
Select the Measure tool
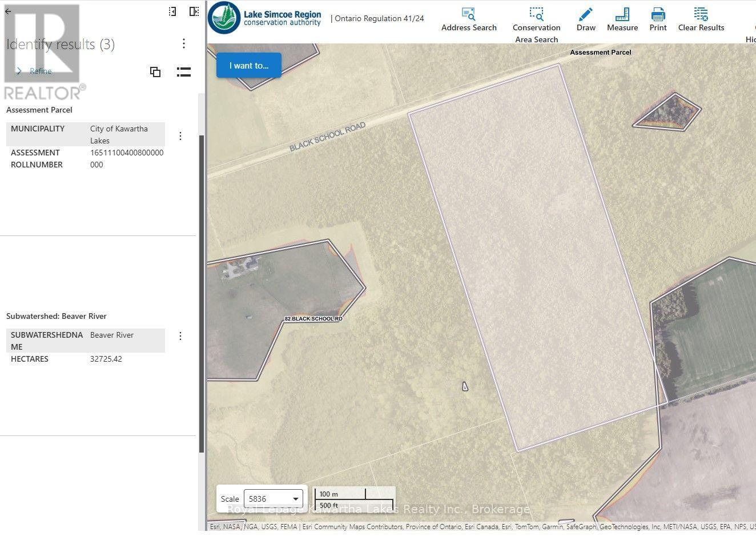click(x=622, y=19)
